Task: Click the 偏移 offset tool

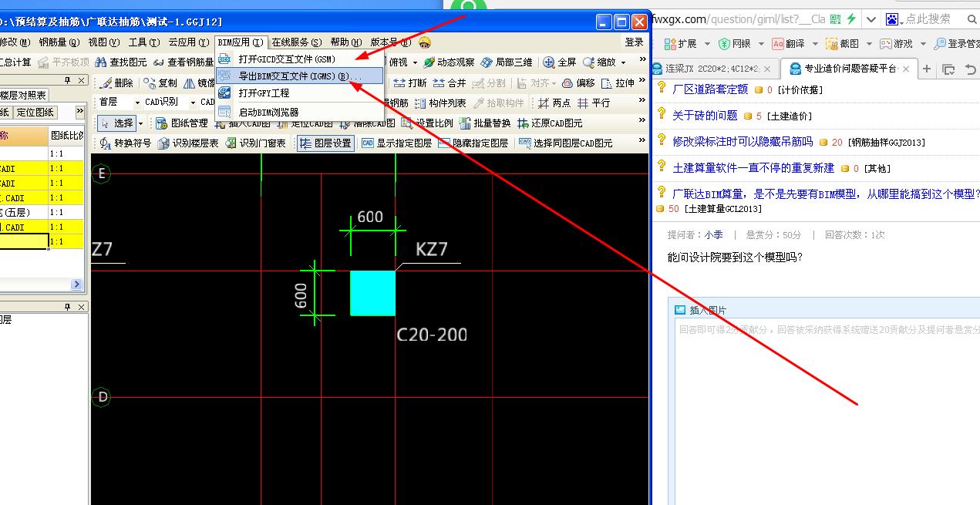Action: point(578,82)
